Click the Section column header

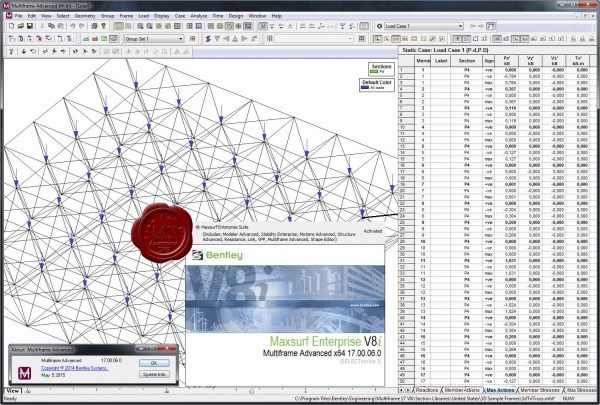point(467,61)
